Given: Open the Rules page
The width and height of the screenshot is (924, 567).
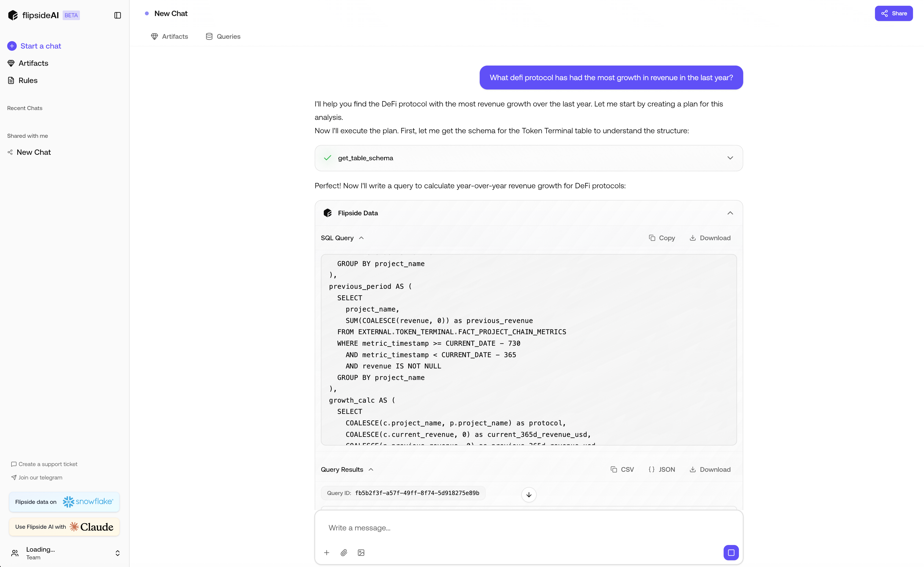Looking at the screenshot, I should (28, 80).
